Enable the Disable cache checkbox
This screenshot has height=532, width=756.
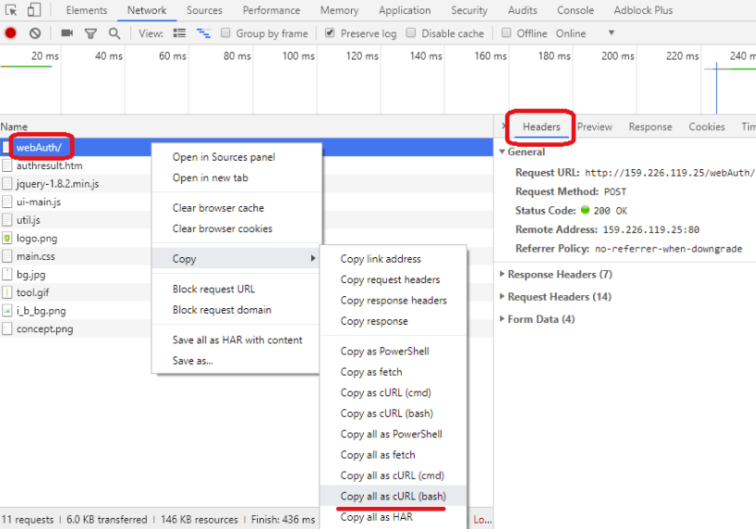(x=411, y=33)
